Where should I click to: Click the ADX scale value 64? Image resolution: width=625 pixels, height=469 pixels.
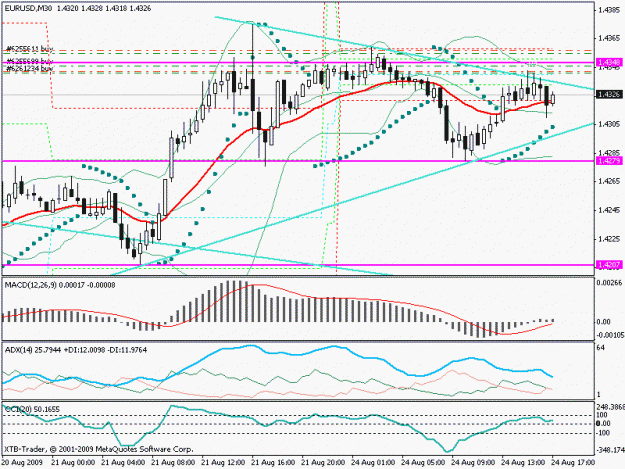(601, 348)
